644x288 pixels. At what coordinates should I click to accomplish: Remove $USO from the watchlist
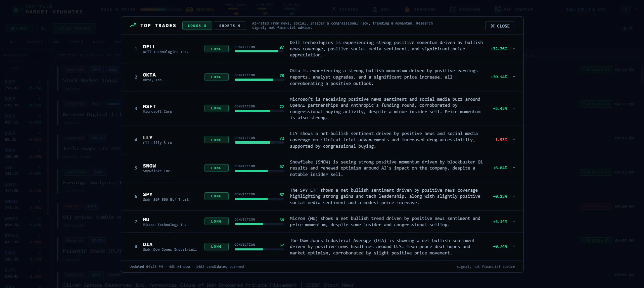pos(40,150)
